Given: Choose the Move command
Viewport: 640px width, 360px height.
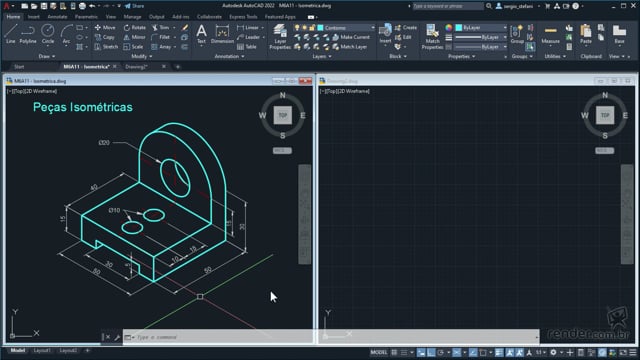Looking at the screenshot, I should coord(105,27).
